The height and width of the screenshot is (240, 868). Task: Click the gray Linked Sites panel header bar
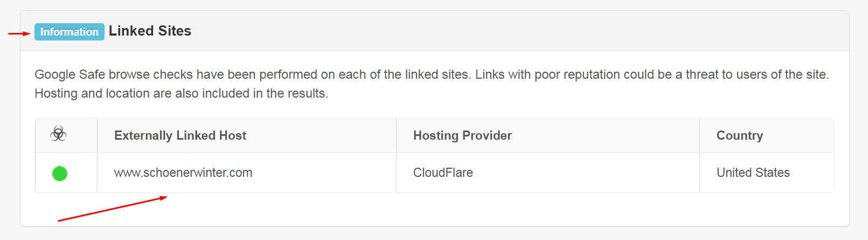tap(435, 31)
